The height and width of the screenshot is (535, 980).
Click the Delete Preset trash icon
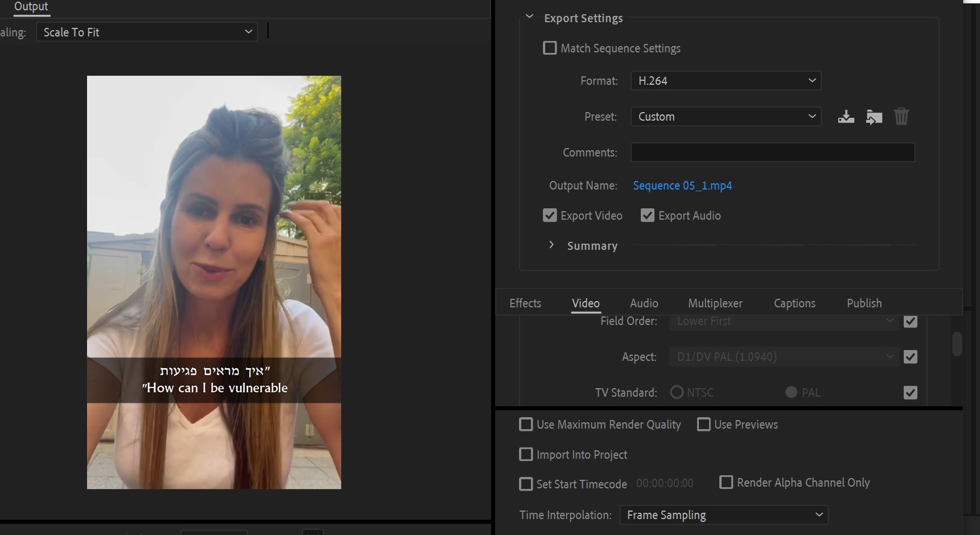[x=901, y=117]
